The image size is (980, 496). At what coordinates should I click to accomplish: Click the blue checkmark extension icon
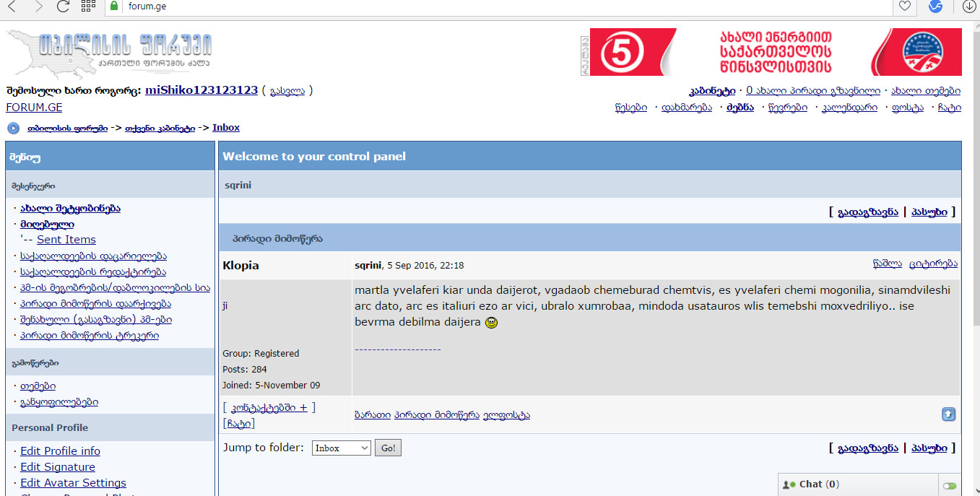coord(936,6)
